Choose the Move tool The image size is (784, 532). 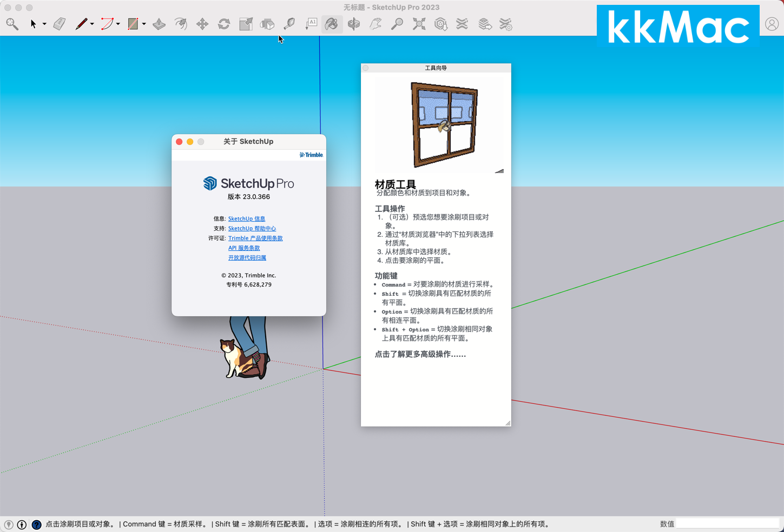(x=202, y=24)
